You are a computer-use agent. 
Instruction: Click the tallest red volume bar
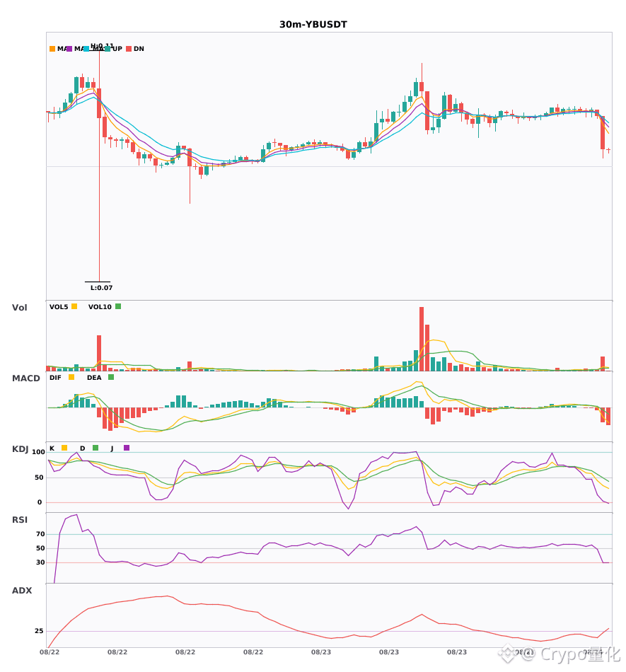click(x=422, y=339)
